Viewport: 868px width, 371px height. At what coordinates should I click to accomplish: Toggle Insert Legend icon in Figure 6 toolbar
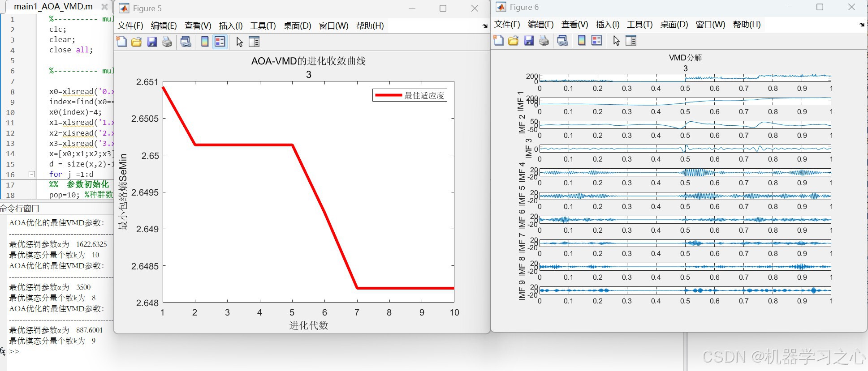pos(597,41)
